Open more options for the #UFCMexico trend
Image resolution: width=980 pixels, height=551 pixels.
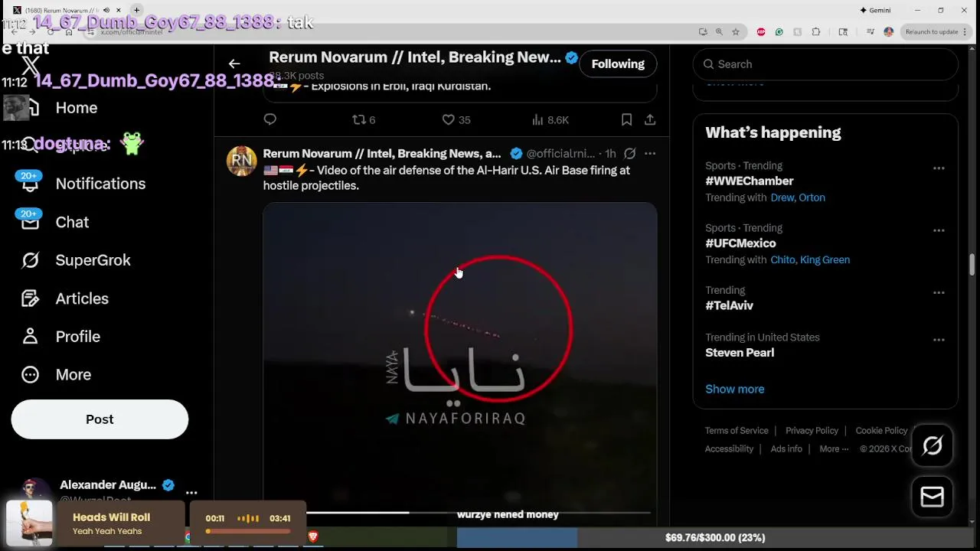click(x=939, y=230)
